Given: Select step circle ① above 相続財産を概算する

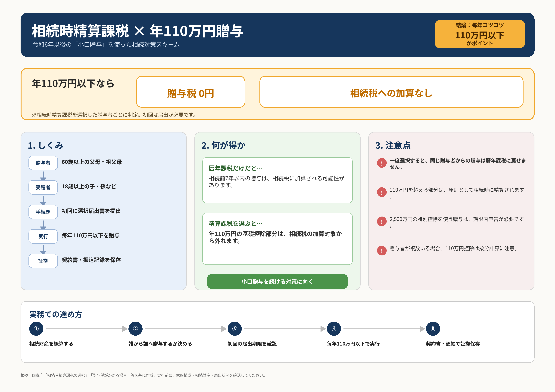Looking at the screenshot, I should (x=36, y=329).
